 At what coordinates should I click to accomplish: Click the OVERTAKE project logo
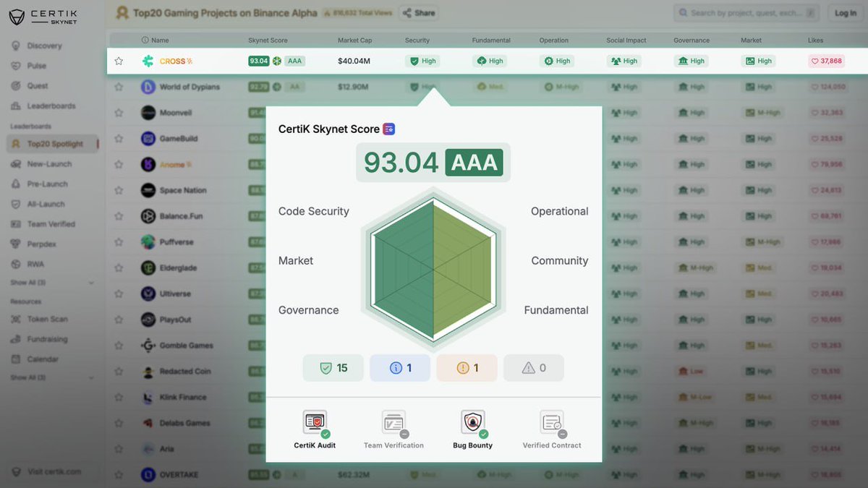[x=148, y=475]
